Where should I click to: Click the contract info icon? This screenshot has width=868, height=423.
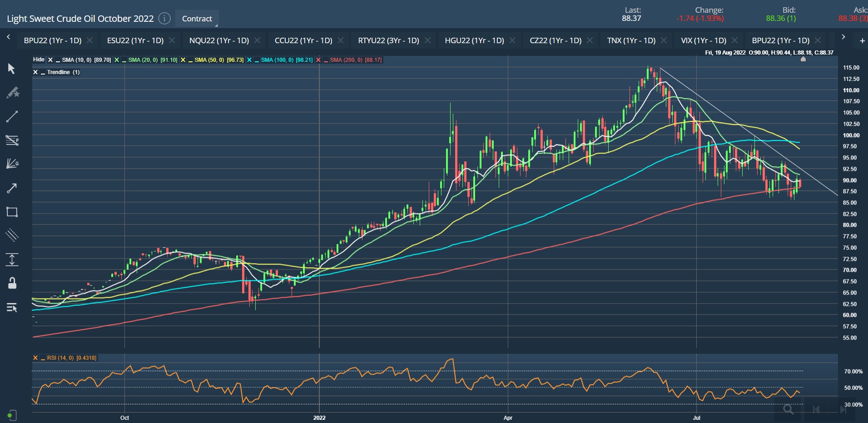[164, 19]
